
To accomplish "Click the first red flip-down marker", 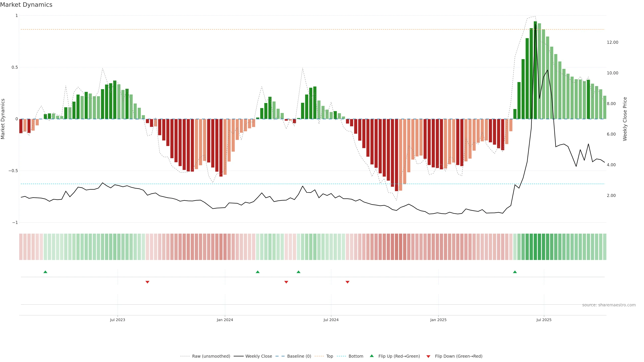I will click(x=147, y=282).
